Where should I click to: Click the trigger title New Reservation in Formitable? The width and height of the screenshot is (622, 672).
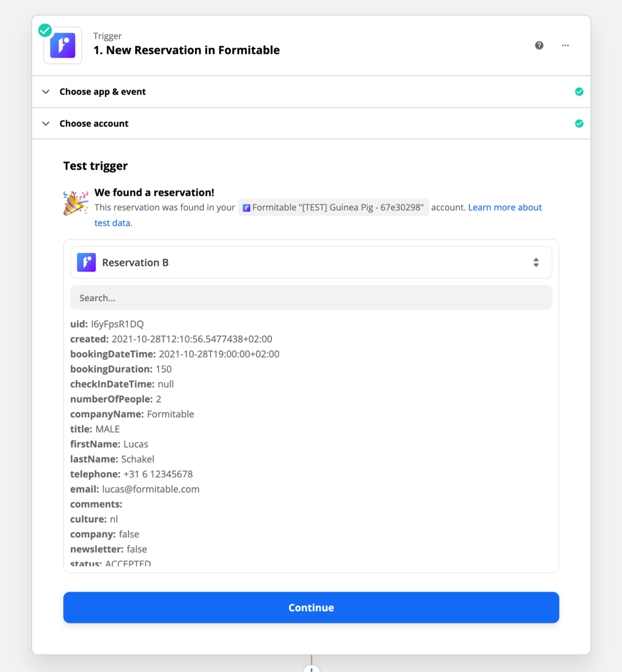tap(186, 50)
